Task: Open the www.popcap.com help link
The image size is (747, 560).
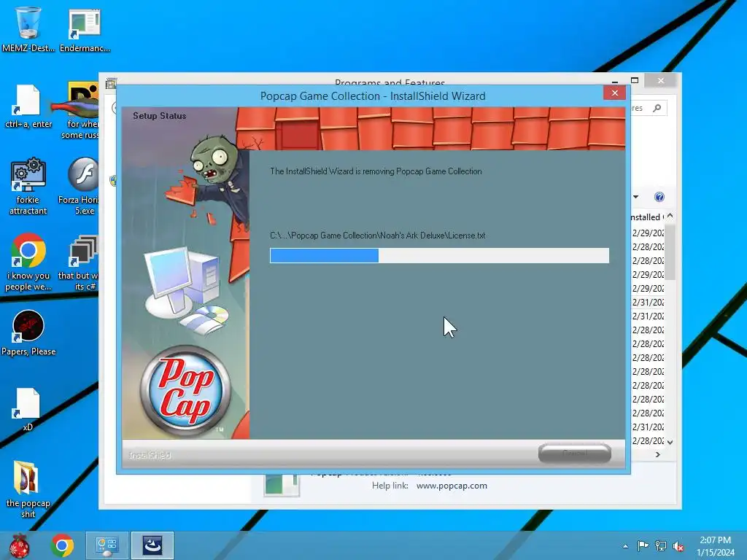Action: [x=452, y=486]
